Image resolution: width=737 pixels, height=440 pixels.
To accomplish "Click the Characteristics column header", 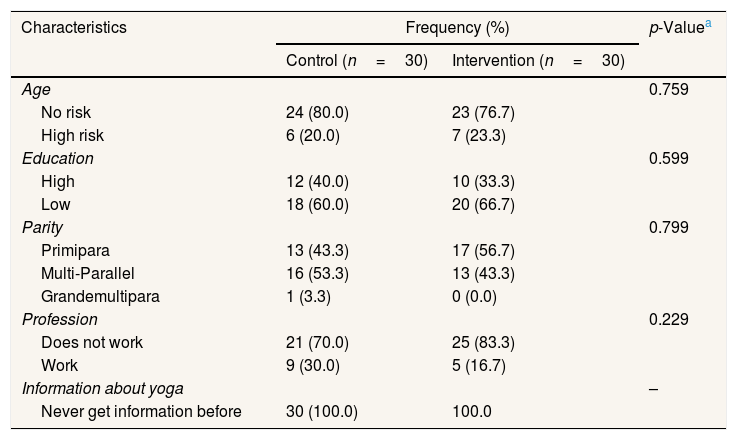I will coord(74,28).
